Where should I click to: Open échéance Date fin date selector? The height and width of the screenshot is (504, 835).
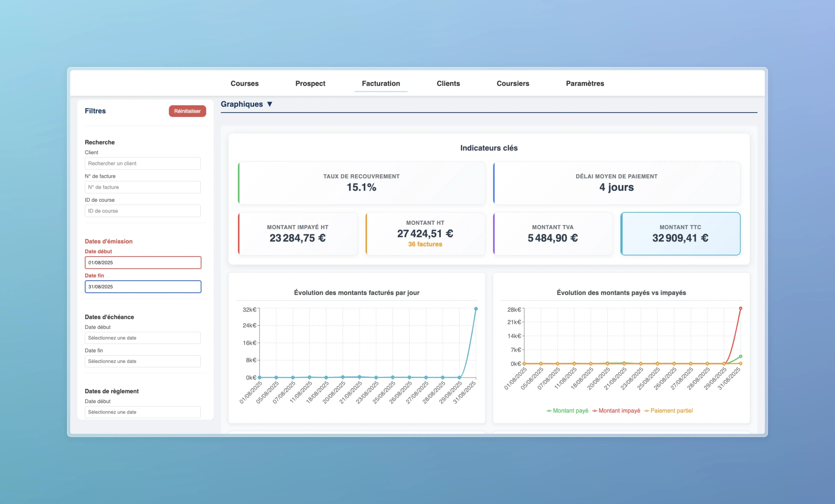pyautogui.click(x=142, y=361)
